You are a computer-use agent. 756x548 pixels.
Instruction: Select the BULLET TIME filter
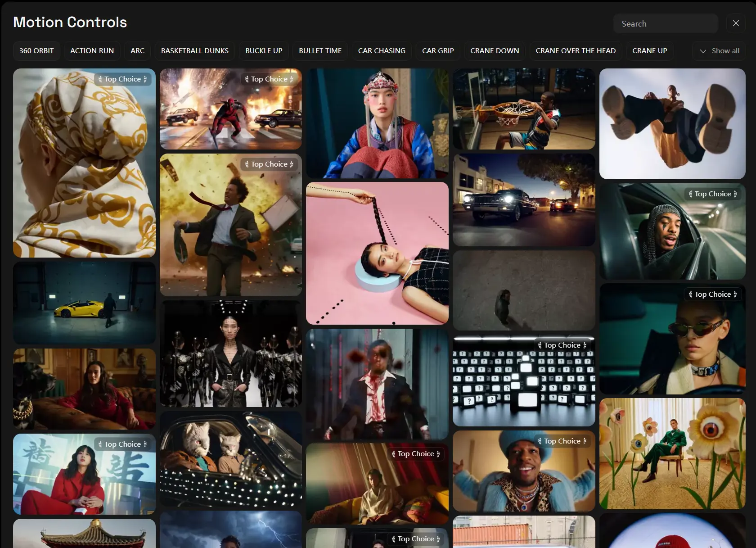pyautogui.click(x=320, y=51)
